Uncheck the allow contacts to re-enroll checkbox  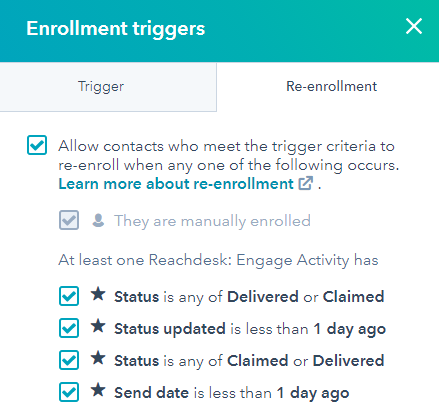point(37,145)
